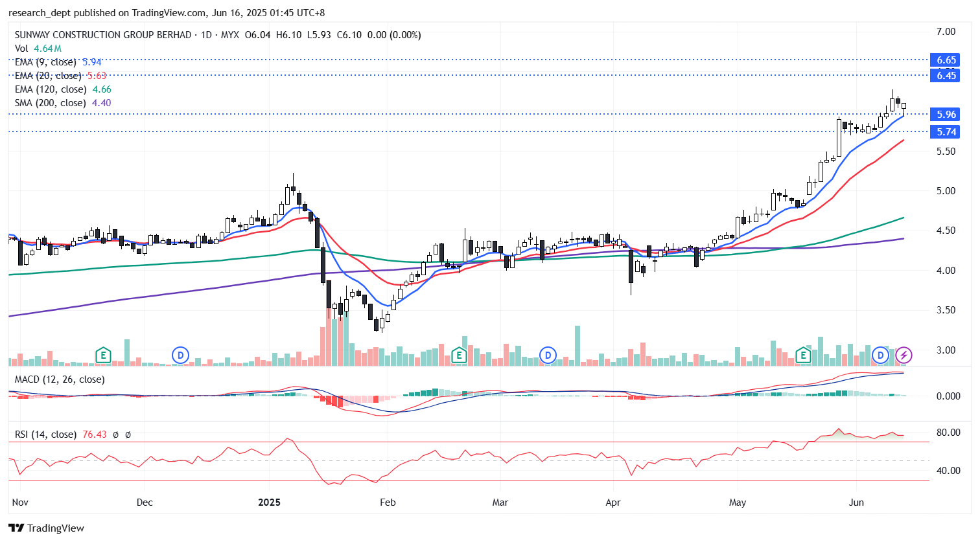This screenshot has height=542, width=980.
Task: Click the earnings 'E' marker in late November
Action: 103,355
